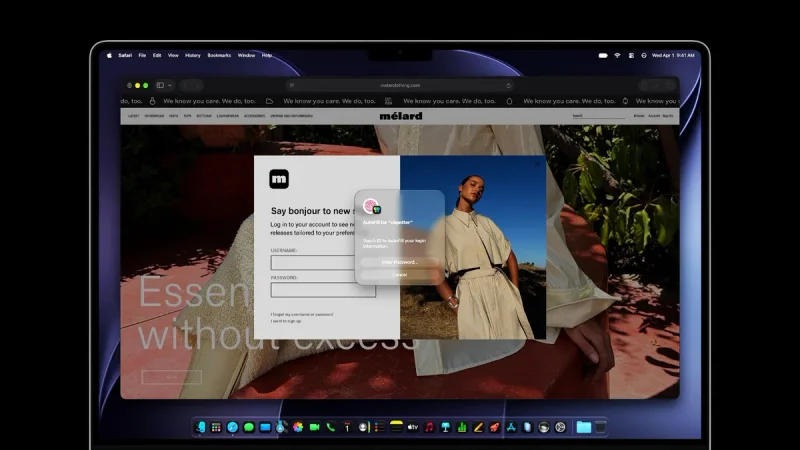The width and height of the screenshot is (800, 450).
Task: Open Finder from the dock
Action: point(200,427)
